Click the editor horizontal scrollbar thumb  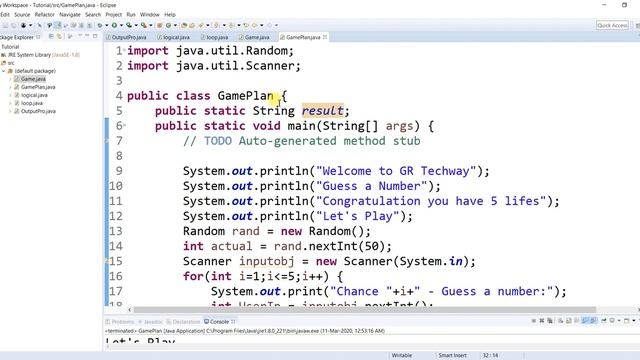[364, 310]
